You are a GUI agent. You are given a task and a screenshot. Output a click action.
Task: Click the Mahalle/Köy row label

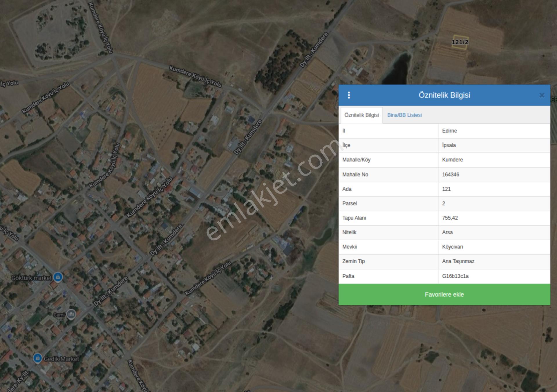(x=356, y=160)
